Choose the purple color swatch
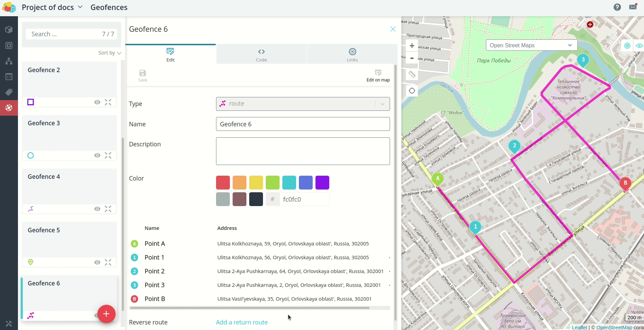Viewport: 644px width, 330px height. 322,183
